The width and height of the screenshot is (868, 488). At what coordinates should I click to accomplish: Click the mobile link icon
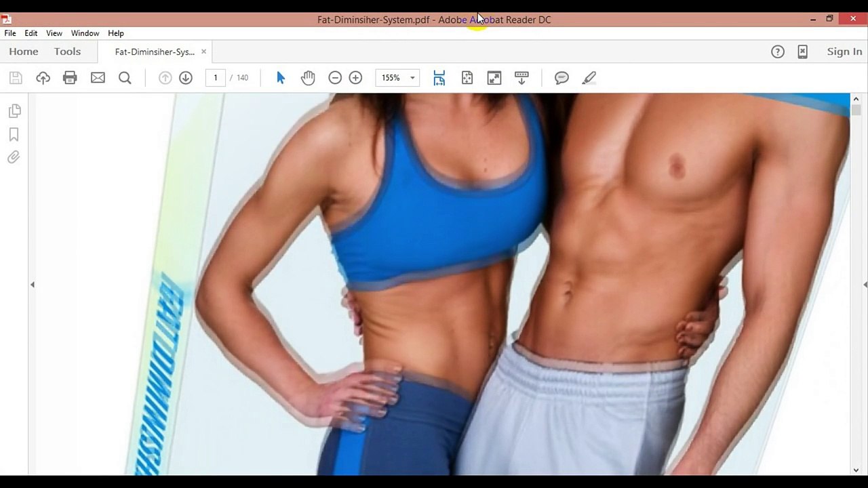pyautogui.click(x=802, y=52)
